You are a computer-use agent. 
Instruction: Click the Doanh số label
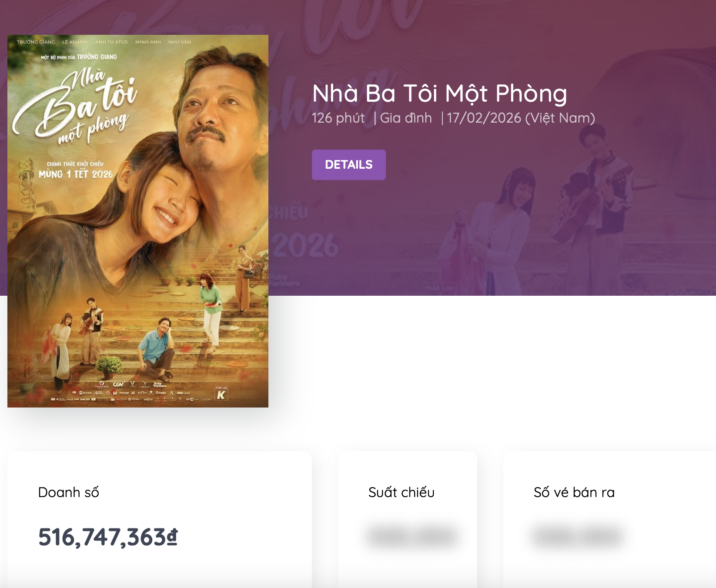coord(69,492)
